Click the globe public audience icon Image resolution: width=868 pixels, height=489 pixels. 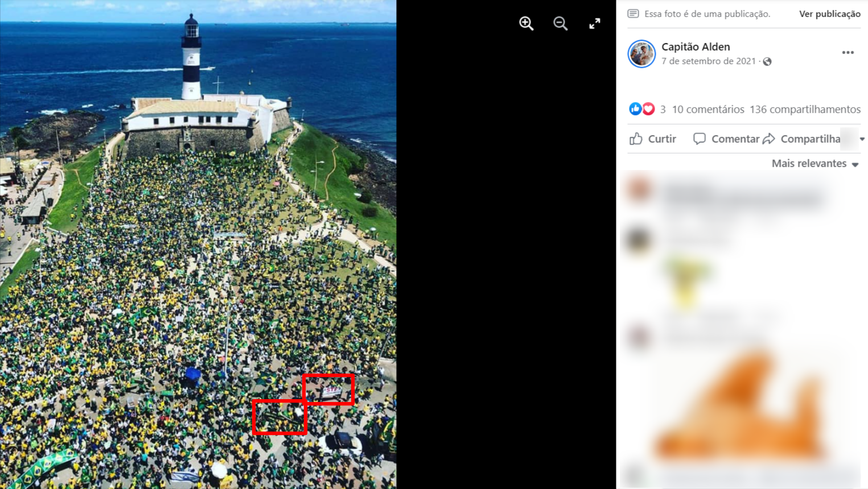tap(767, 61)
